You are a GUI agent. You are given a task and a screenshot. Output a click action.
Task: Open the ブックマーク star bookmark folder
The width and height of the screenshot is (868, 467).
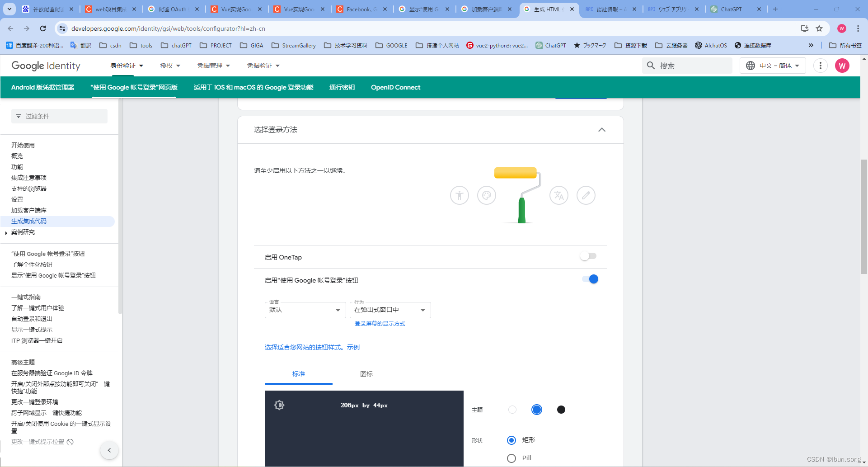590,45
